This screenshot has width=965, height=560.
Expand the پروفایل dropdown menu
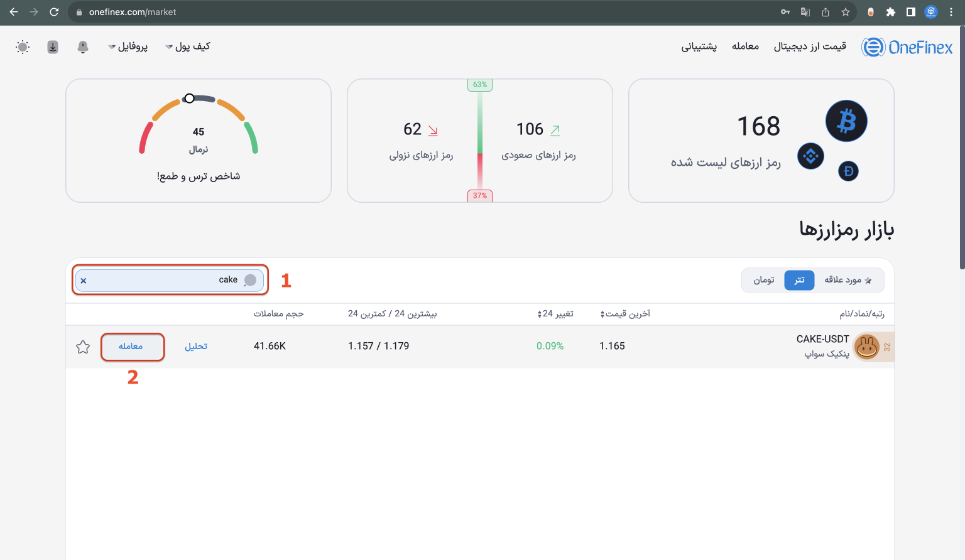[x=128, y=46]
